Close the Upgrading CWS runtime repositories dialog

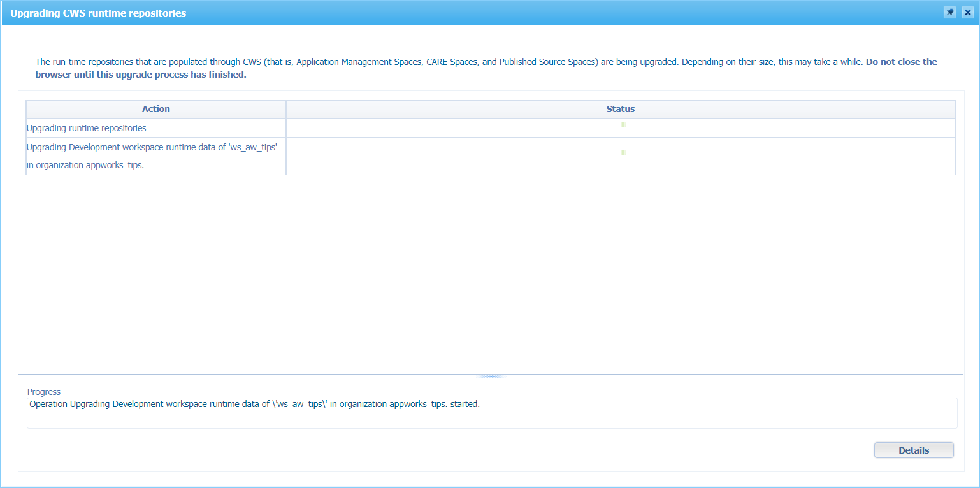[967, 13]
